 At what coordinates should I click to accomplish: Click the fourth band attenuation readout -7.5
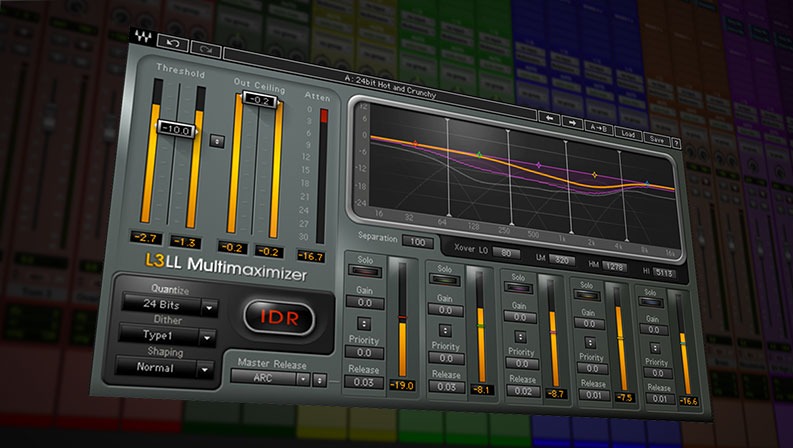[625, 397]
